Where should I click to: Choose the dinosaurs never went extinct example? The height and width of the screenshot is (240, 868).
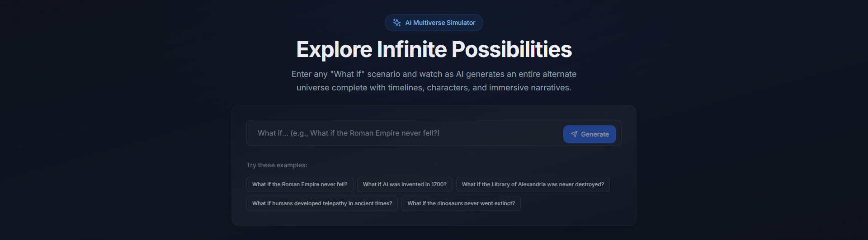[x=461, y=203]
